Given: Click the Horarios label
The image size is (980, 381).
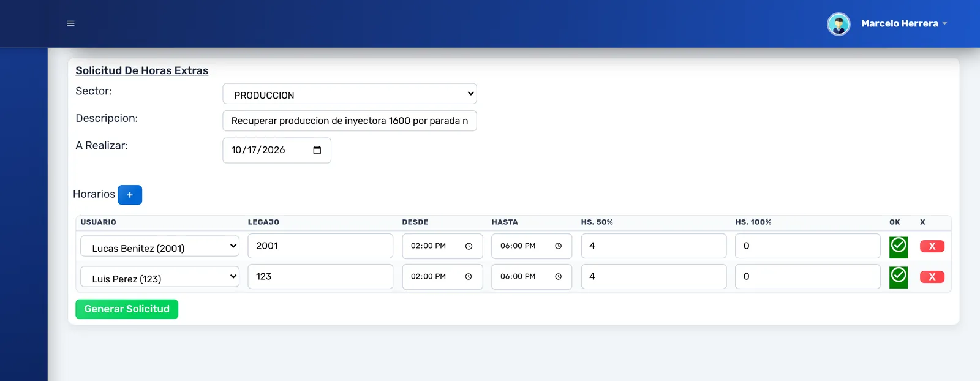Looking at the screenshot, I should point(94,194).
